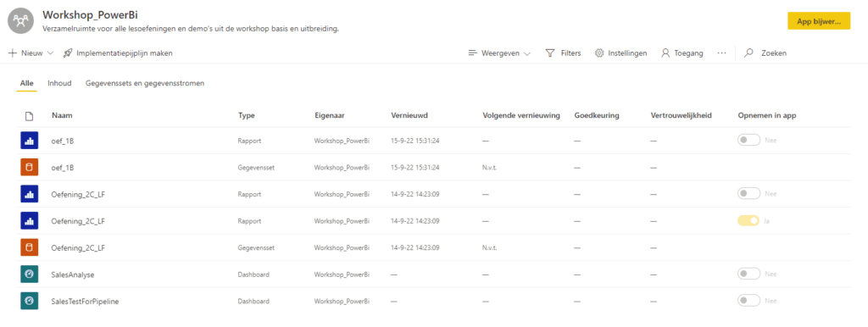
Task: Enable the Nee switch on Oefening_2C_LF report
Action: point(748,194)
